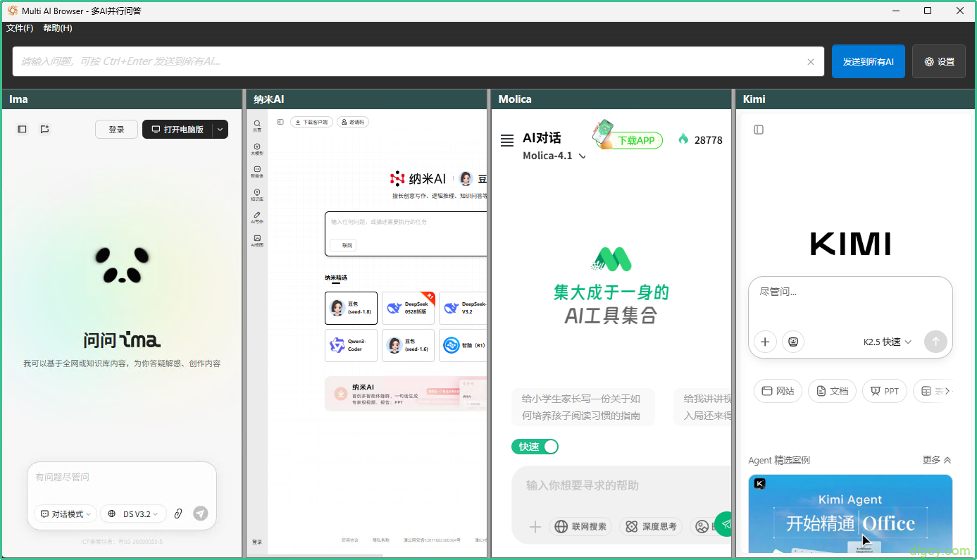Click the plus icon in Kimi's input box
The height and width of the screenshot is (560, 977).
click(x=765, y=342)
